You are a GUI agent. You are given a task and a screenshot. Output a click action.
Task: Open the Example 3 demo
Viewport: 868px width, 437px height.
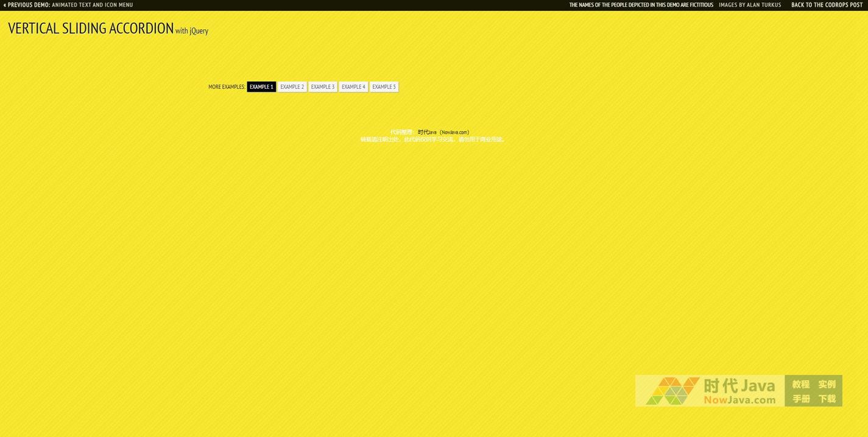[x=322, y=87]
